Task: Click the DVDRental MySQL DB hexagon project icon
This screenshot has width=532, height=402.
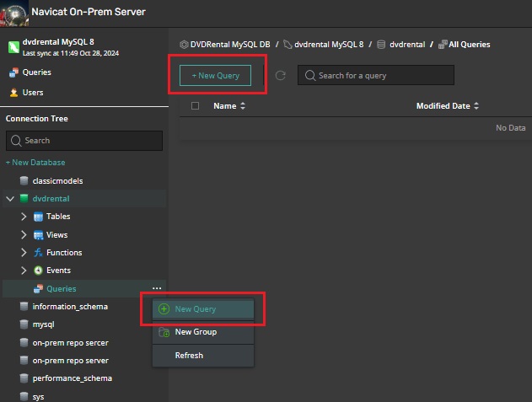Action: click(184, 45)
